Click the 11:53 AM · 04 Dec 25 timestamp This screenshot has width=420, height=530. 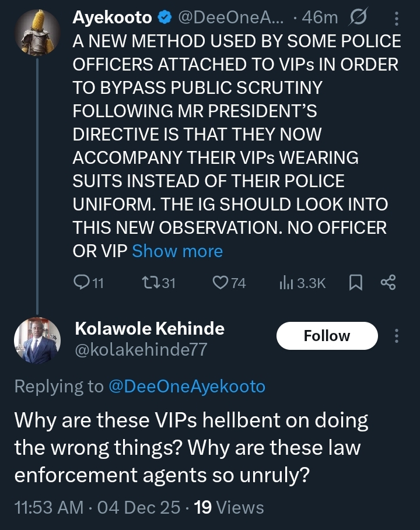click(x=97, y=507)
